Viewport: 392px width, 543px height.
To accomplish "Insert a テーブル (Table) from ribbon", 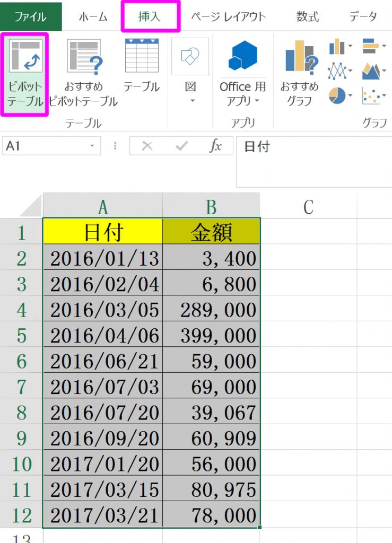I will [142, 73].
